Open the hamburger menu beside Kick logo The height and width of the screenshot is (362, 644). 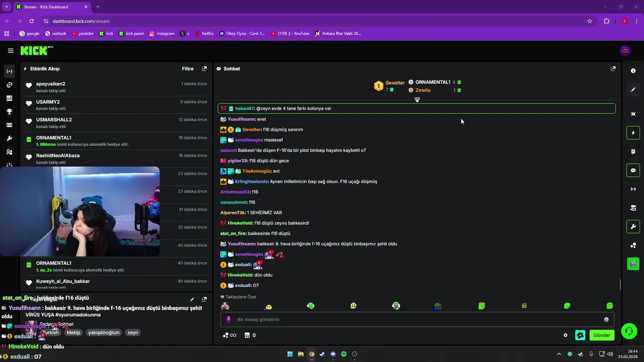click(11, 51)
